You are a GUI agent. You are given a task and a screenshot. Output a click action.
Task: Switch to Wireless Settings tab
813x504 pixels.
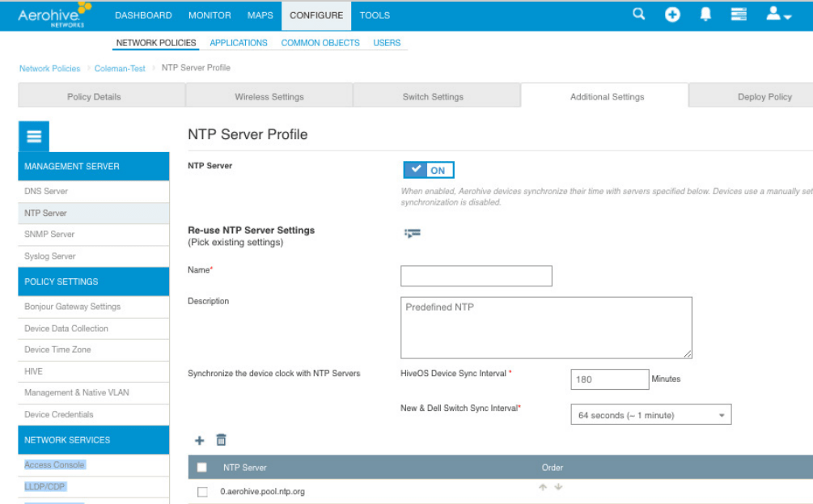269,96
